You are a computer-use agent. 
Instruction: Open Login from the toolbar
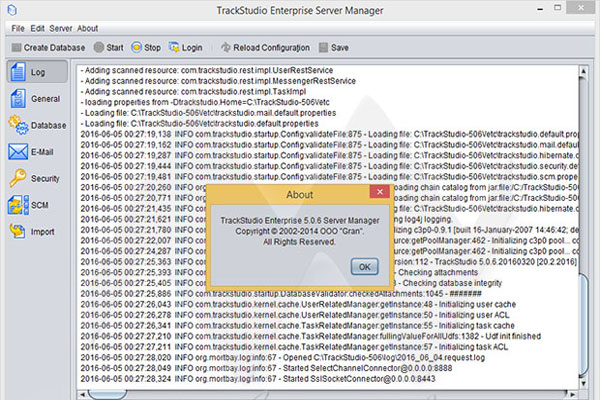coord(186,47)
